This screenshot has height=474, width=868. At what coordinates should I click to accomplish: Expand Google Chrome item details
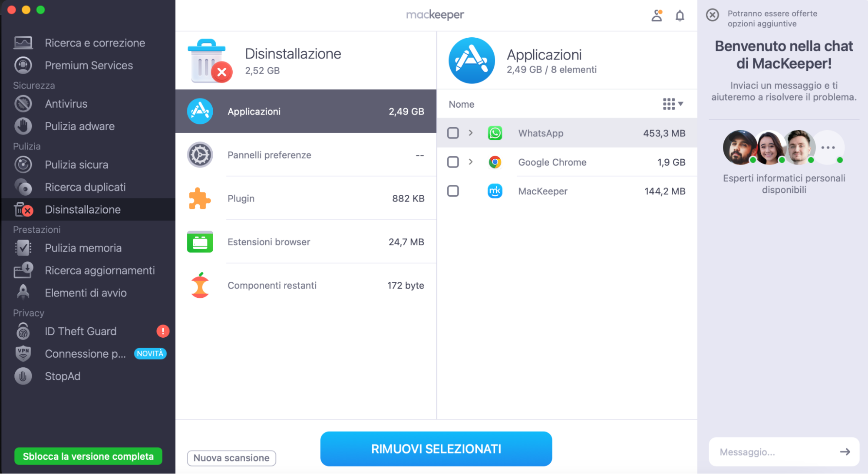coord(471,162)
